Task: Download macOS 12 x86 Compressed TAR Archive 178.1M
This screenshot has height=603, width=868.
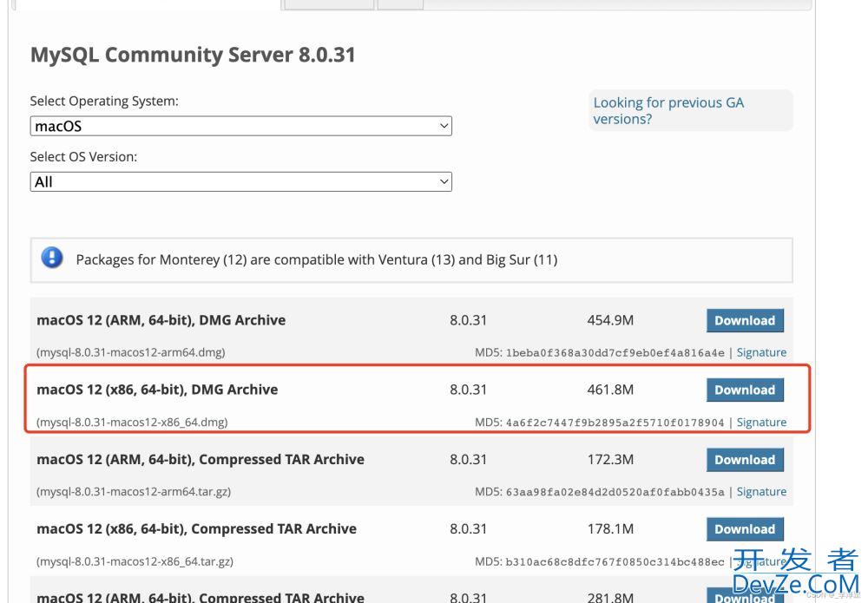Action: (745, 529)
